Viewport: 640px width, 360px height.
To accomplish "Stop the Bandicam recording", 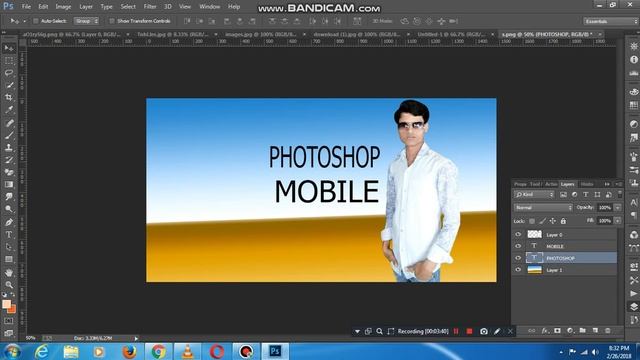I will (x=469, y=331).
